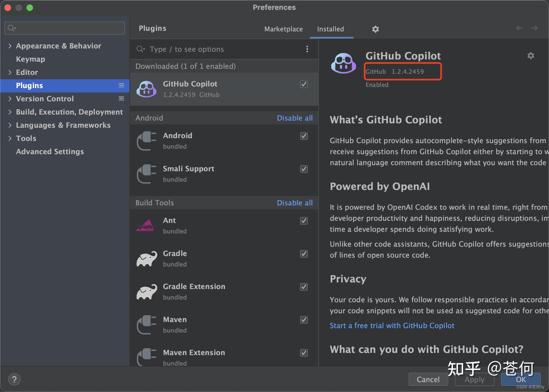Uncheck the GitHub Copilot plugin checkbox
The width and height of the screenshot is (549, 392).
[304, 84]
